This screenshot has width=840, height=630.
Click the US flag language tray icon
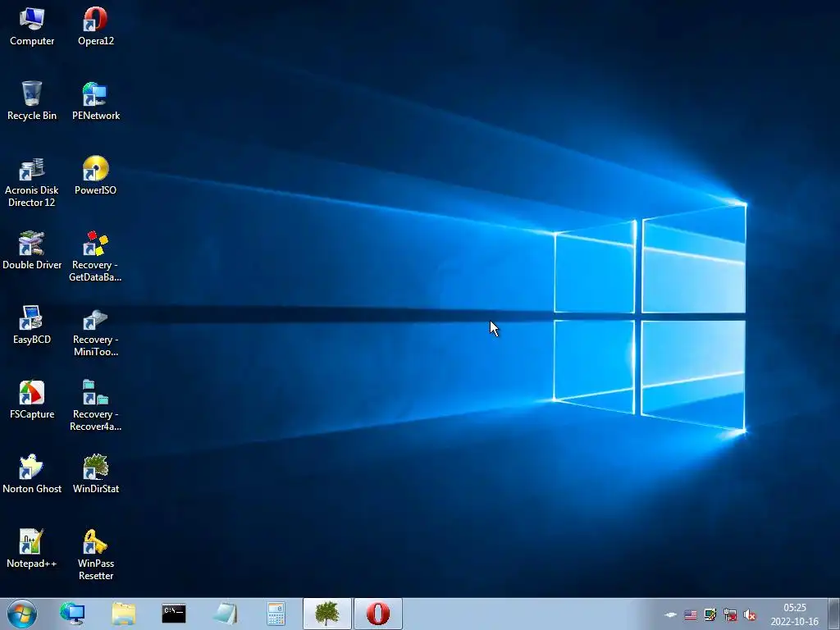click(691, 615)
